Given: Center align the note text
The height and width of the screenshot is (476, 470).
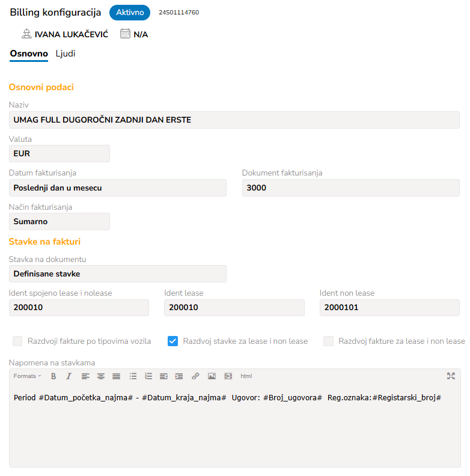Looking at the screenshot, I should tap(101, 376).
